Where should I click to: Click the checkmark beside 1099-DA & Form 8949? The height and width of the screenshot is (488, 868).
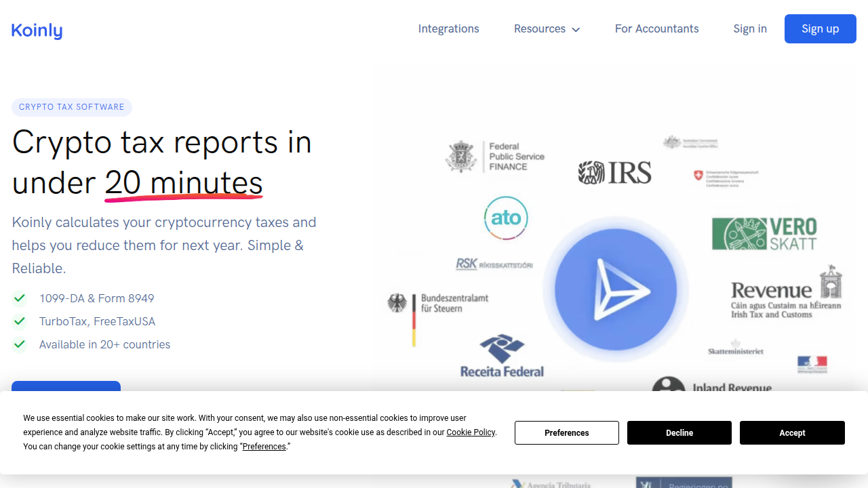[19, 298]
